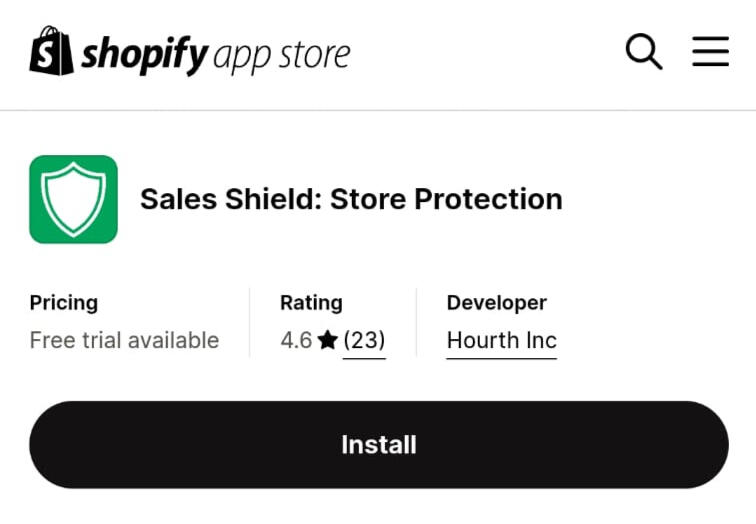Click the "Install" label text on the black button

coord(378,445)
